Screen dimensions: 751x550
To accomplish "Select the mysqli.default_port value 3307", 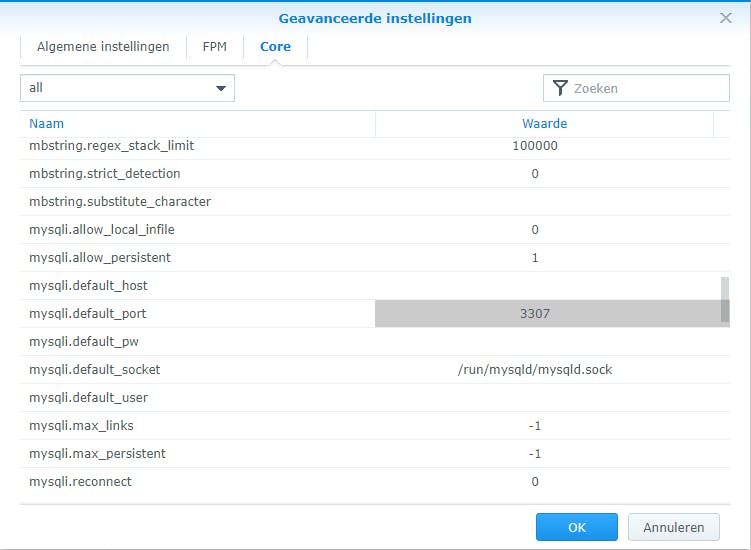I will [535, 314].
